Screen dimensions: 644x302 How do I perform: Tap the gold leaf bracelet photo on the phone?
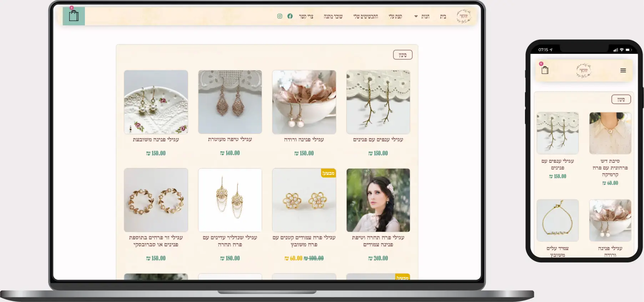[558, 220]
